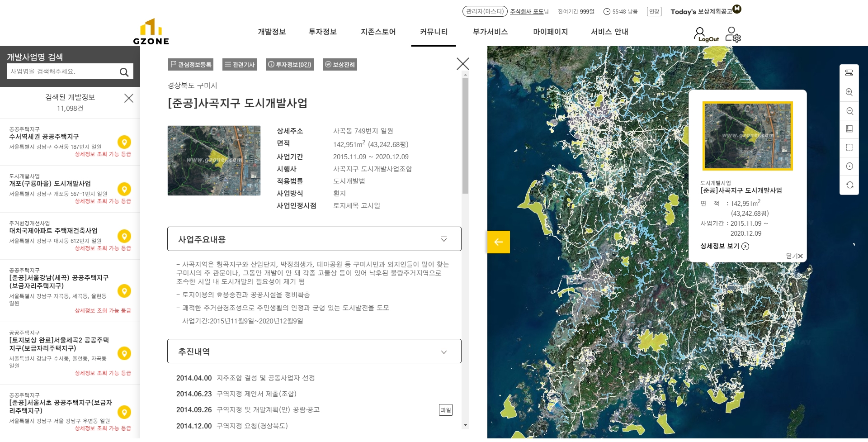Click map pin for 대치국제아파트 주택재건축사업
868x442 pixels.
click(x=124, y=236)
